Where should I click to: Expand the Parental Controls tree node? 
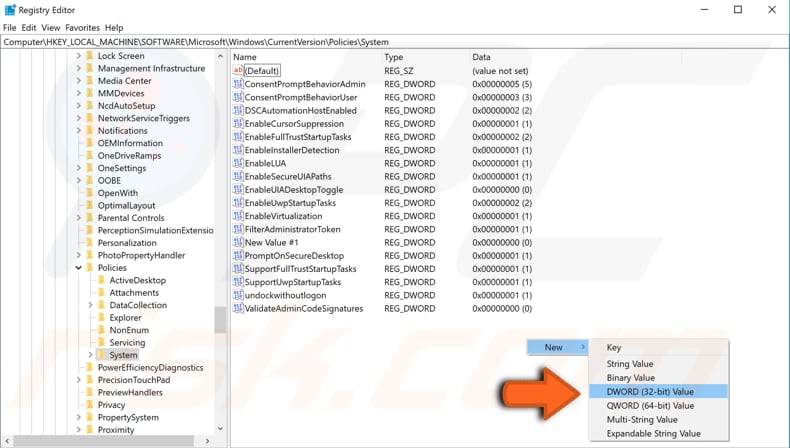click(79, 218)
